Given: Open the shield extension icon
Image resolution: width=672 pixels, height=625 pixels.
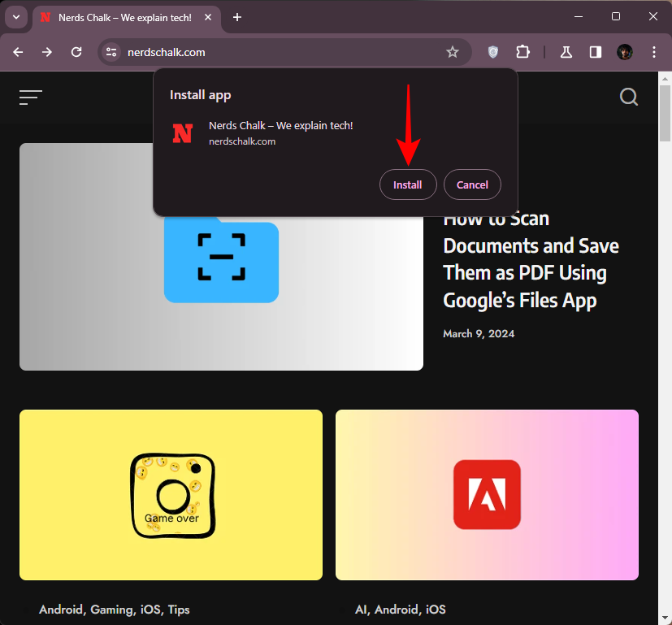Looking at the screenshot, I should 493,52.
